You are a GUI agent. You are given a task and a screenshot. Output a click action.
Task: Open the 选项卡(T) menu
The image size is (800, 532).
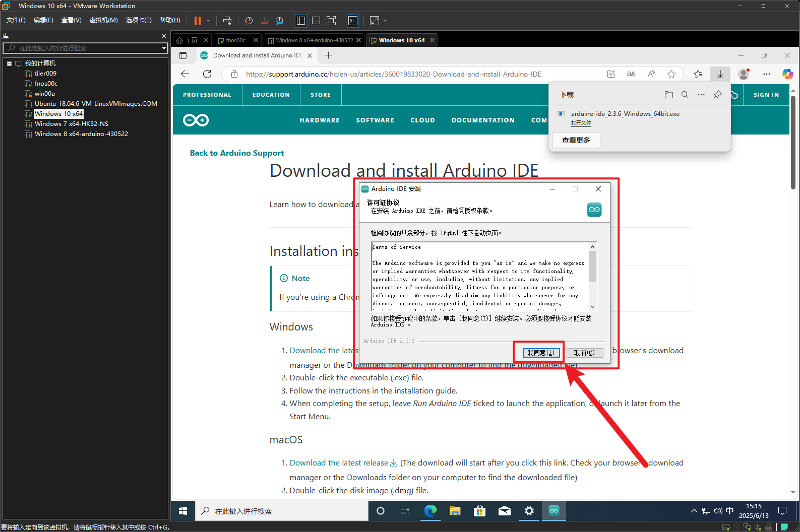click(x=139, y=20)
